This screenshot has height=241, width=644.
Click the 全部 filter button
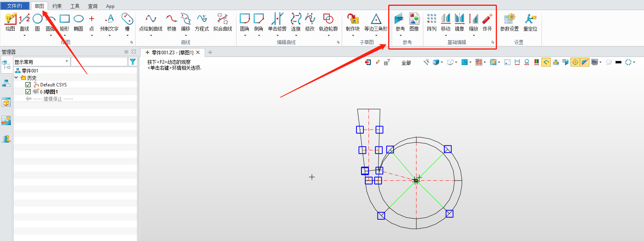tap(406, 63)
